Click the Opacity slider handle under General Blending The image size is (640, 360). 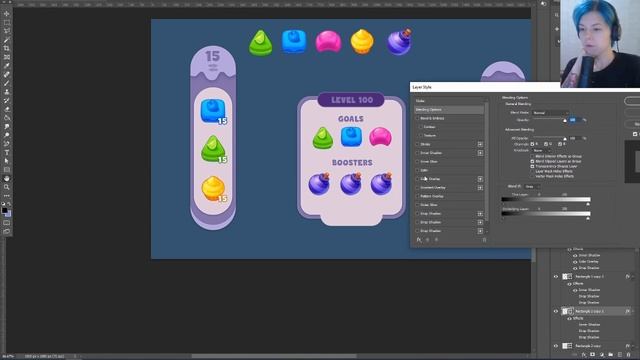[565, 121]
